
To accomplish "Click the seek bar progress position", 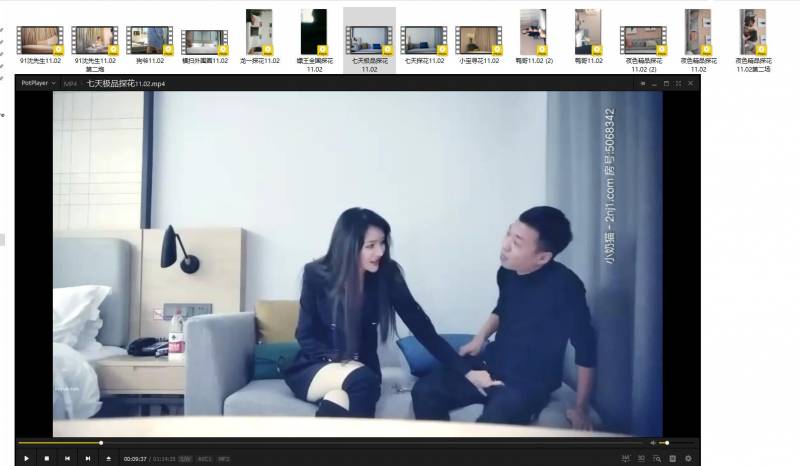I will pyautogui.click(x=100, y=442).
